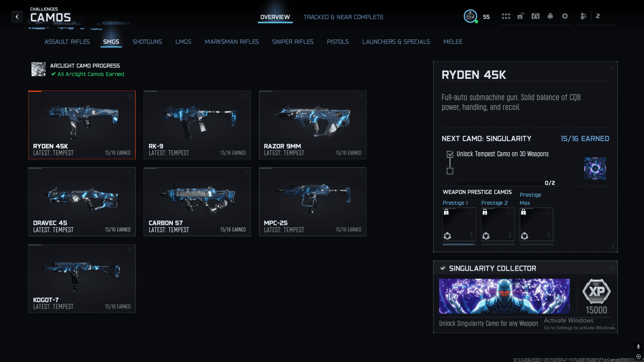
Task: Open the six-dot grid menu icon
Action: [506, 16]
